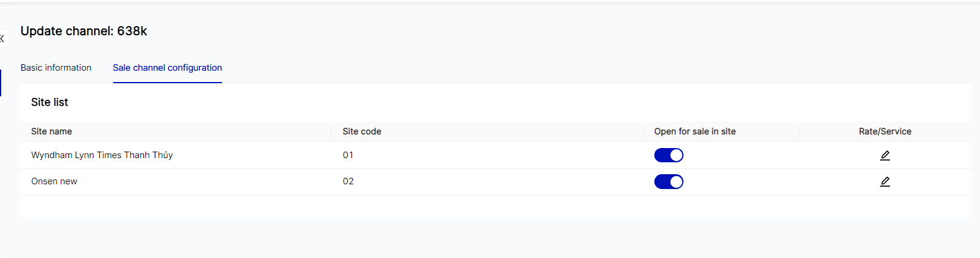The height and width of the screenshot is (258, 980).
Task: Switch to the Basic information tab
Action: [56, 68]
